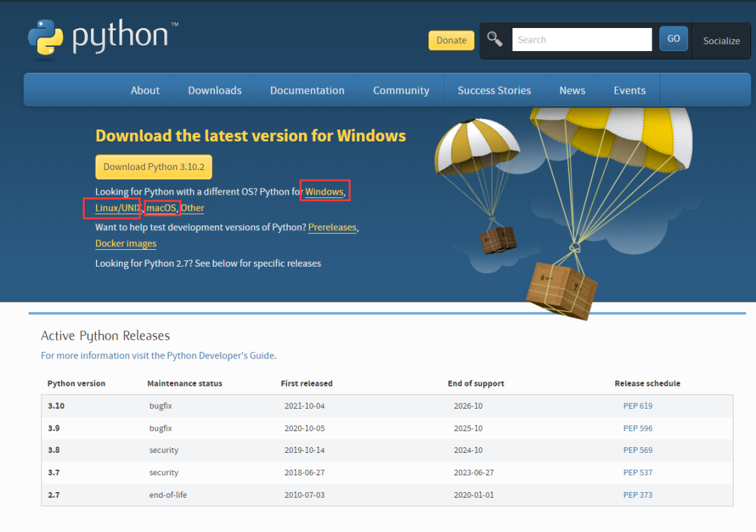
Task: Click the 3.7 version cell
Action: pos(53,472)
